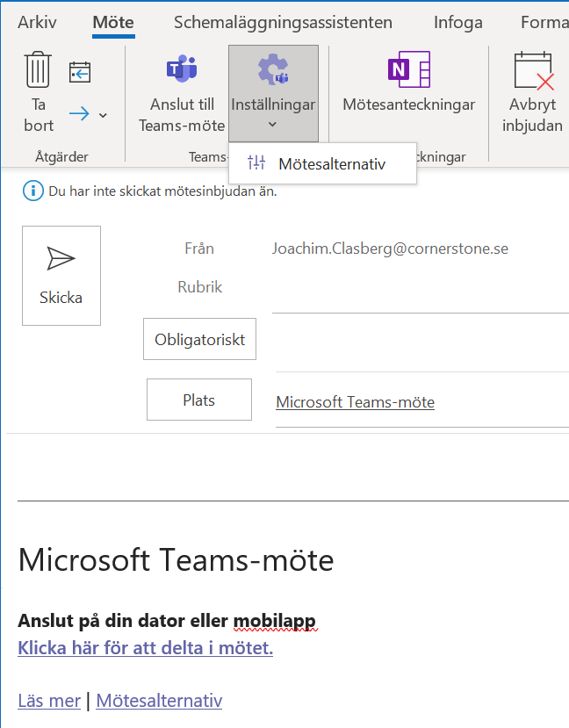
Task: Click the Plats button
Action: coord(199,400)
